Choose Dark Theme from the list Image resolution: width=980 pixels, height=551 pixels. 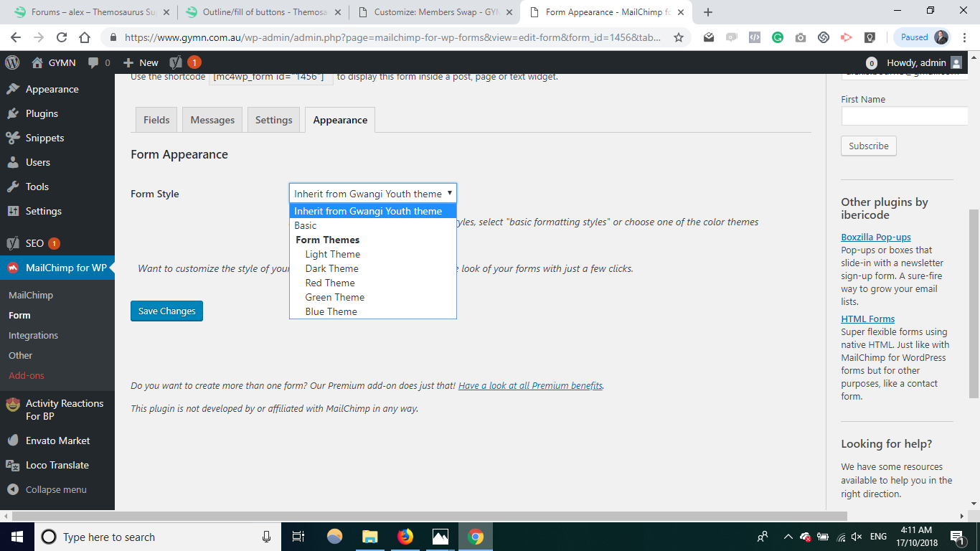(373, 268)
